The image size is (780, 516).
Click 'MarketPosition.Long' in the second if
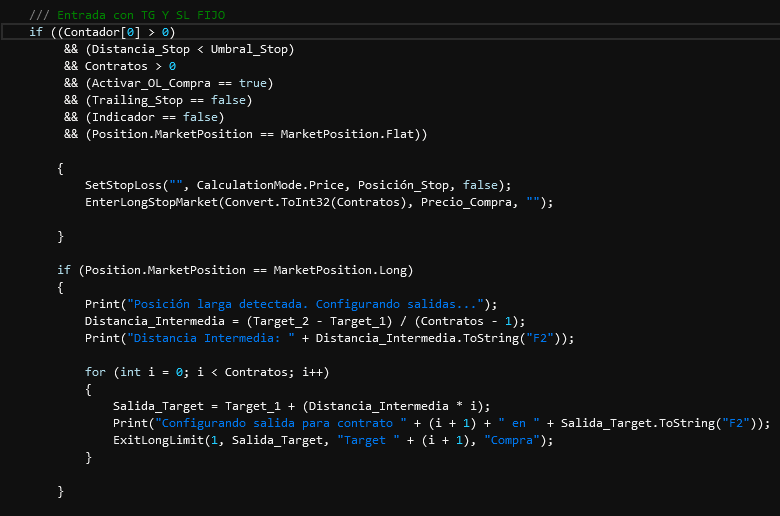click(340, 270)
